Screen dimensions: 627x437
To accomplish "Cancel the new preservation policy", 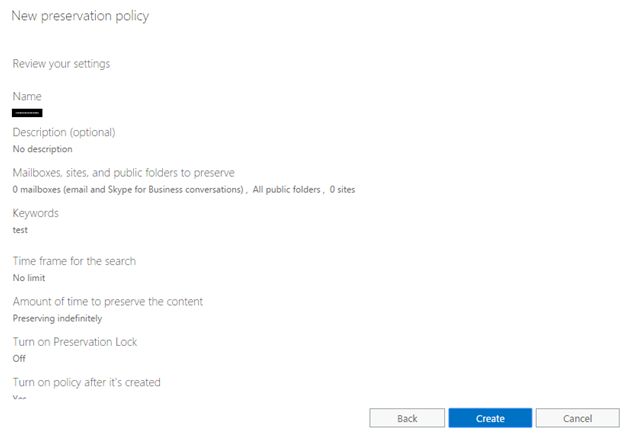I will point(577,418).
